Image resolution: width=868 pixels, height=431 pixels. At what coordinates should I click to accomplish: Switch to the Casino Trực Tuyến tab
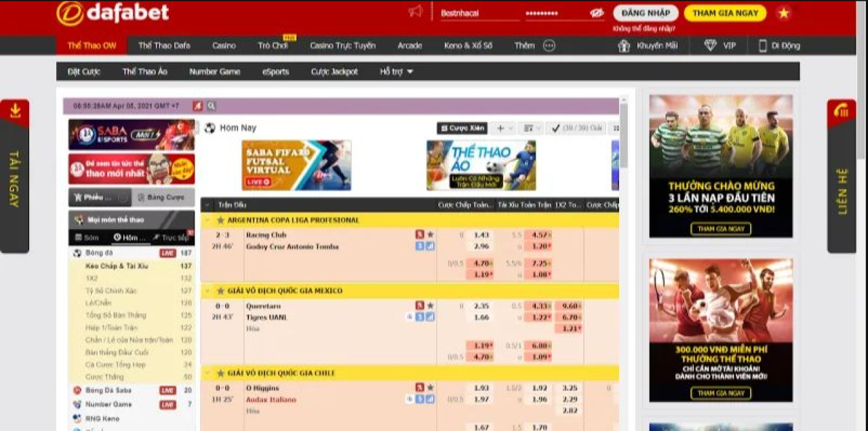pyautogui.click(x=342, y=46)
